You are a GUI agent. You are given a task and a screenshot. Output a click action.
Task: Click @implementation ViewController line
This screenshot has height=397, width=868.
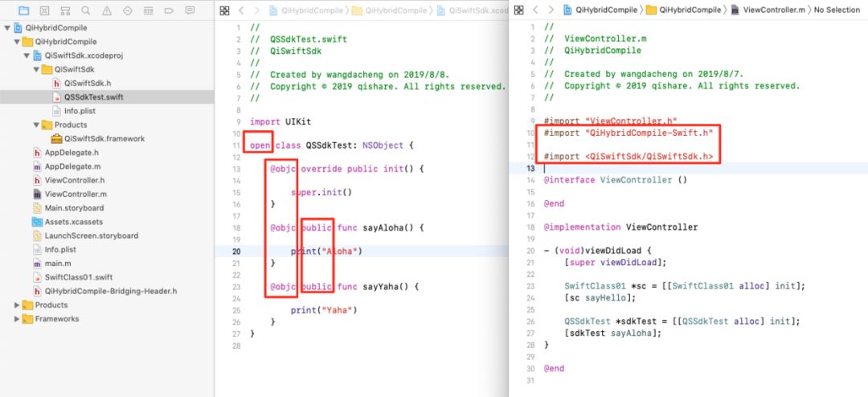tap(620, 227)
